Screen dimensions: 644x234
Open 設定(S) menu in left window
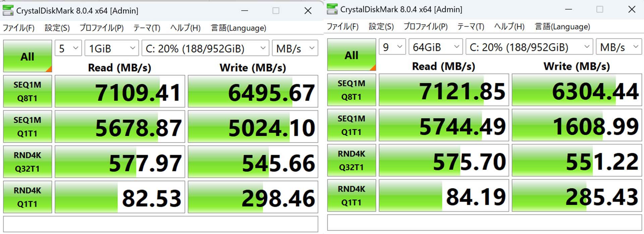click(57, 28)
